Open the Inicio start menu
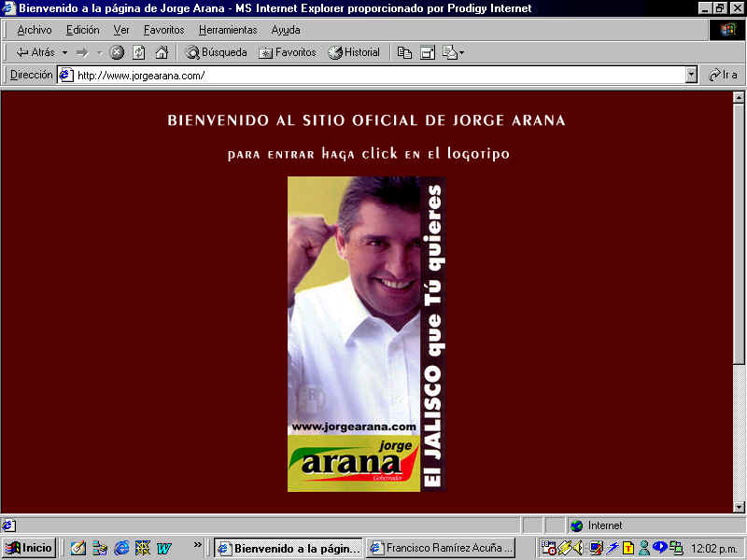This screenshot has width=747, height=560. point(30,548)
